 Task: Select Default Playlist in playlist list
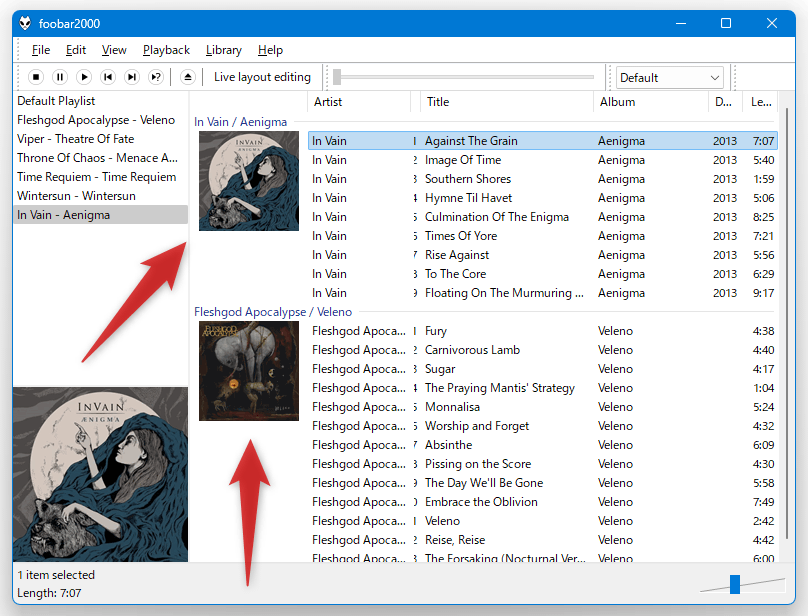pyautogui.click(x=100, y=101)
